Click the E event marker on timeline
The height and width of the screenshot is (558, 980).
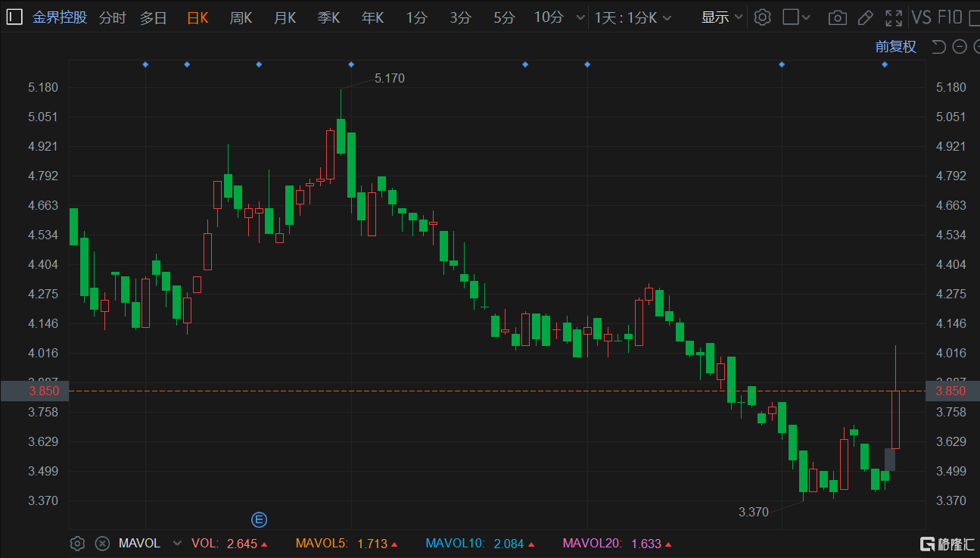point(260,519)
